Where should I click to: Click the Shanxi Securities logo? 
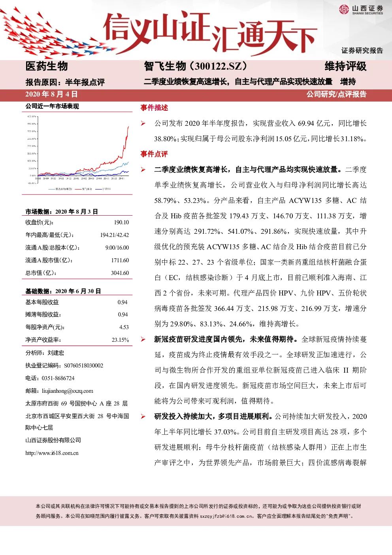click(361, 9)
